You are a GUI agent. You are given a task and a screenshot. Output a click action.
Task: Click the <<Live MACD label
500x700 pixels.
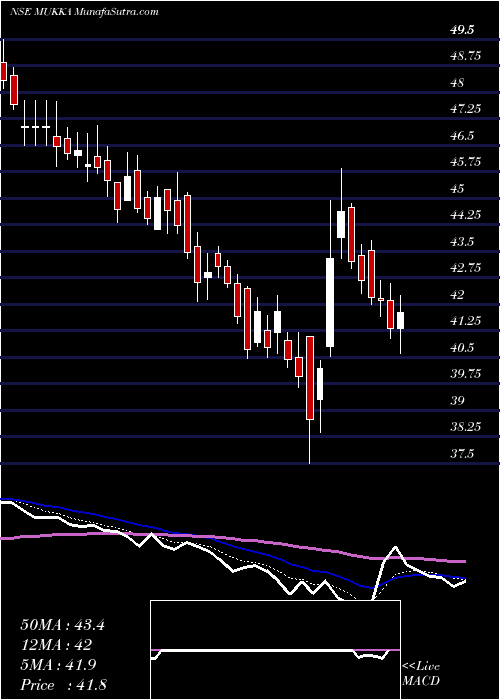coord(421,674)
